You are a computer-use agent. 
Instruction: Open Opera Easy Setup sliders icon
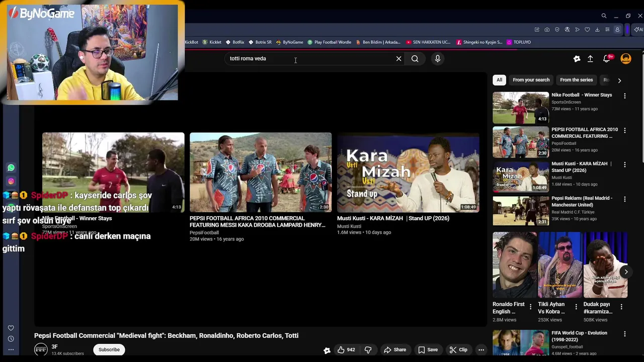[607, 30]
